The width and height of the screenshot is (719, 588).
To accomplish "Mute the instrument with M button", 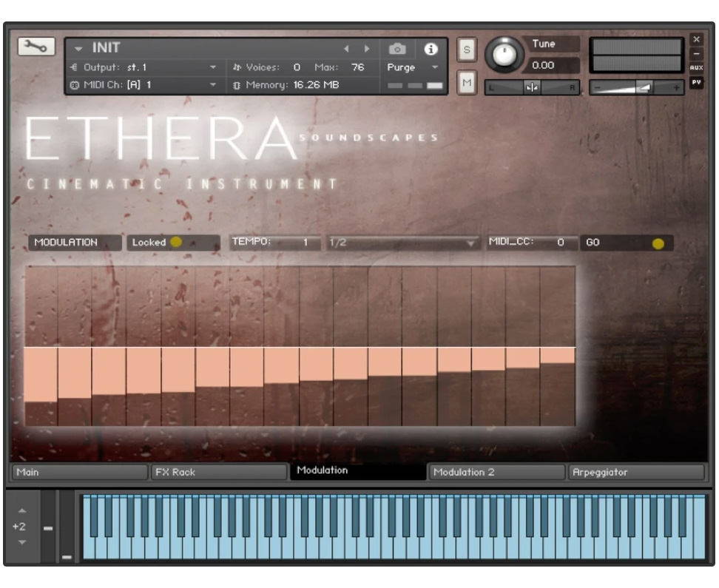I will 467,83.
